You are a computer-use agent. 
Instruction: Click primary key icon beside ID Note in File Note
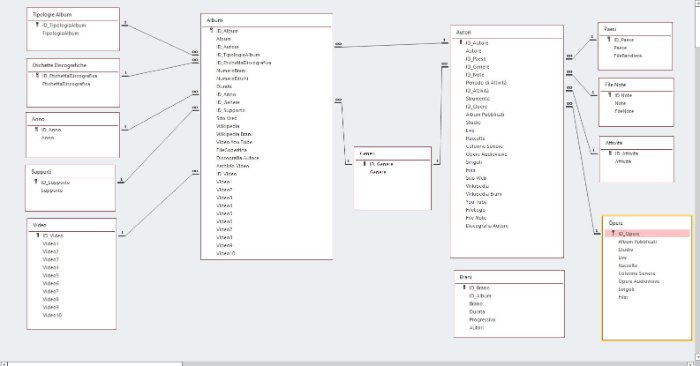[610, 95]
